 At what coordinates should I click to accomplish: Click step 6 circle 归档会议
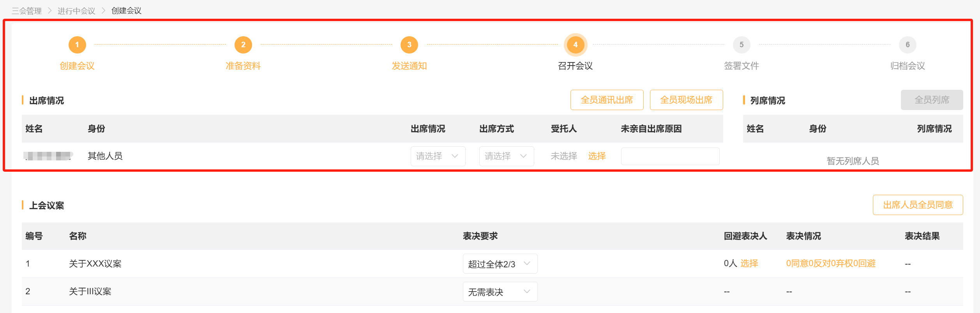908,45
